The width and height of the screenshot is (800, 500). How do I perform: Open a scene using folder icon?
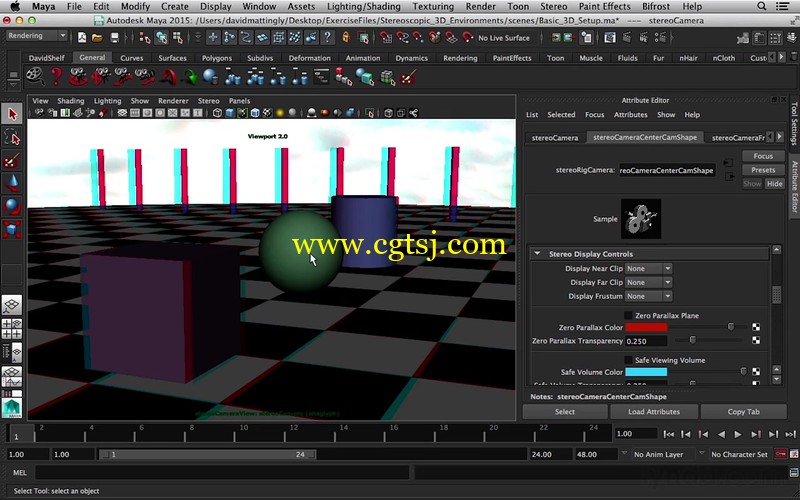pos(97,38)
